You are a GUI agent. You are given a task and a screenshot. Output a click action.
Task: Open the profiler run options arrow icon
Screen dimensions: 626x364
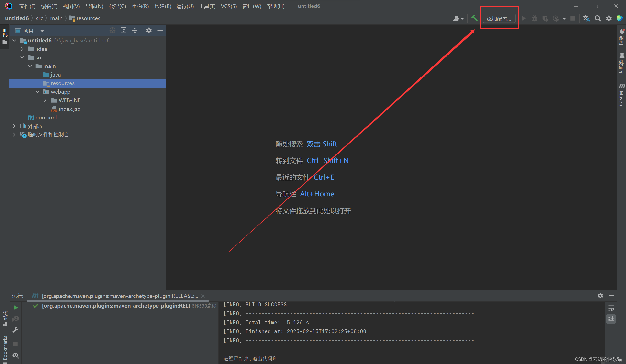pos(563,18)
